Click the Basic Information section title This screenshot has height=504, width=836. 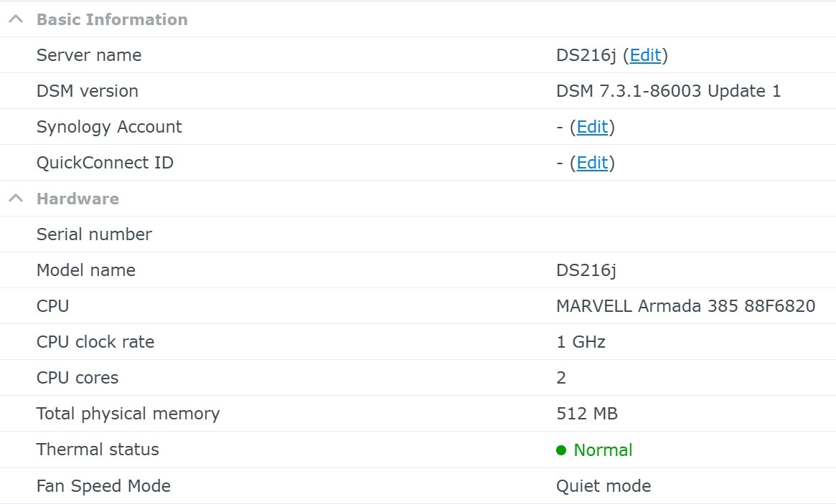112,19
